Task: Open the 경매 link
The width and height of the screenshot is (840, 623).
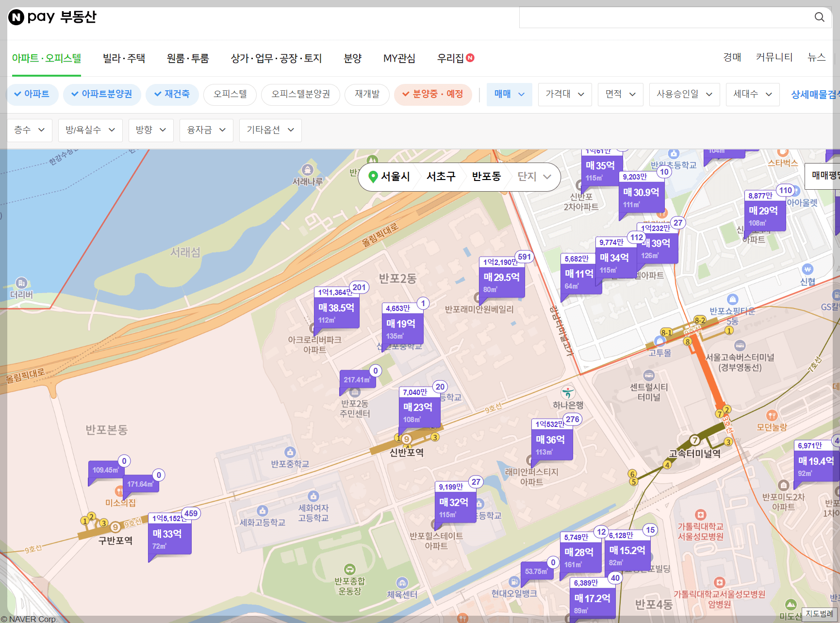Action: [732, 57]
